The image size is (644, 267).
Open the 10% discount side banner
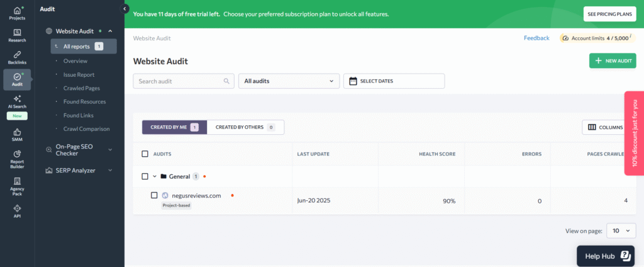point(634,133)
